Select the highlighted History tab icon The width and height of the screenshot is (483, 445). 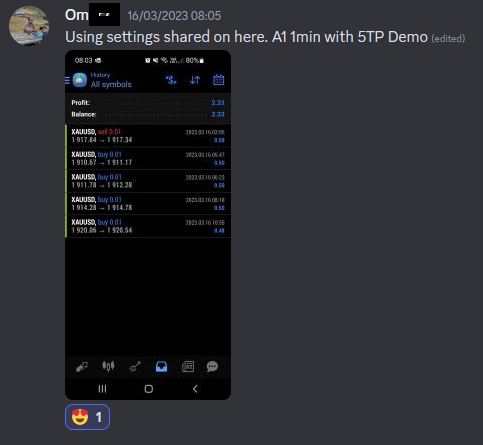[x=161, y=367]
